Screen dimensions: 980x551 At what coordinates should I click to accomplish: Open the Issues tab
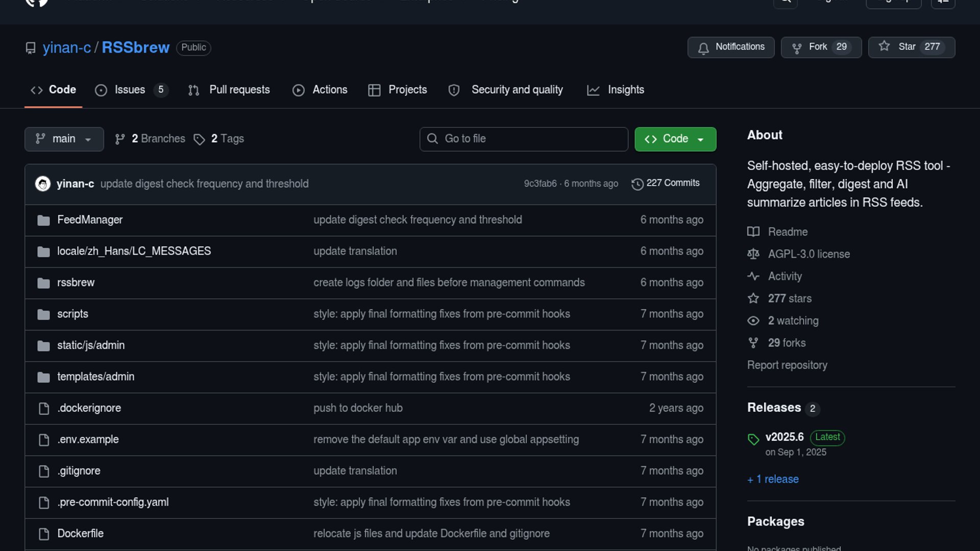coord(130,90)
